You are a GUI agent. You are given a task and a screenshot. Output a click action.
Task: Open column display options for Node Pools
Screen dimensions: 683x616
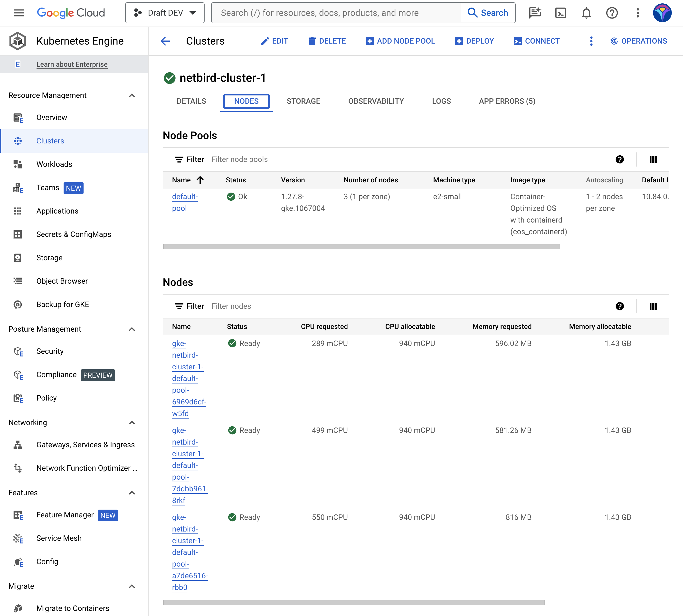pyautogui.click(x=653, y=159)
